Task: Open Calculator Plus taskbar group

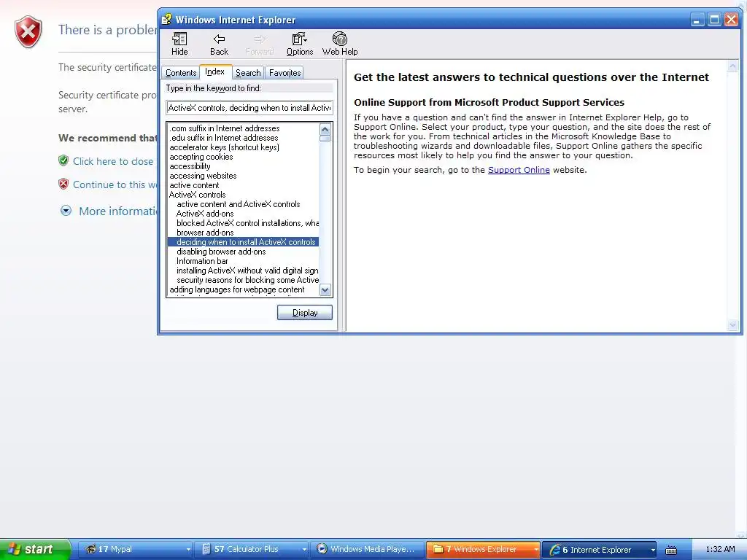Action: [x=252, y=549]
